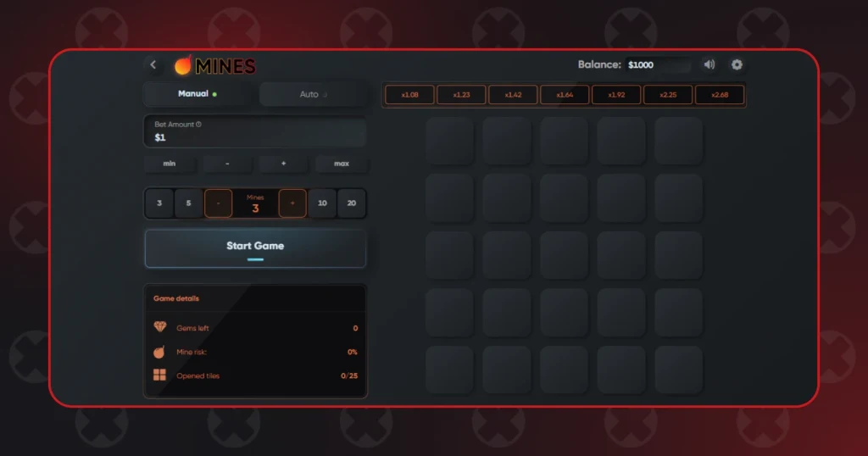Switch to the Auto mode tab
868x456 pixels.
click(x=313, y=94)
